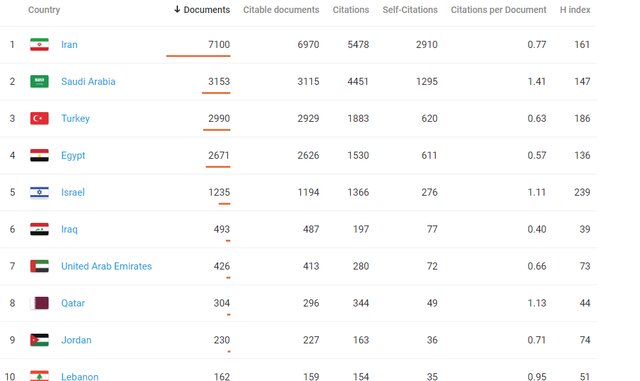Click the United Arab Emirates flag icon
Image resolution: width=640 pixels, height=381 pixels.
[40, 266]
